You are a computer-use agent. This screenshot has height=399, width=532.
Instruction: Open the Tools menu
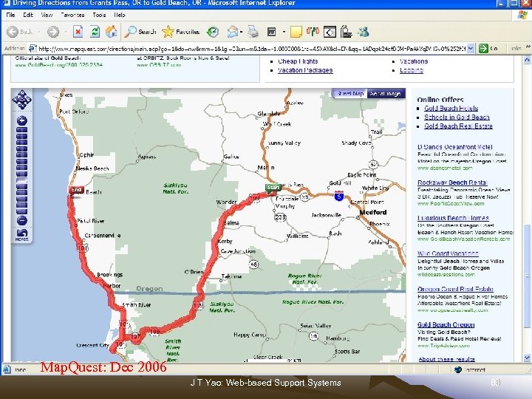coord(99,15)
